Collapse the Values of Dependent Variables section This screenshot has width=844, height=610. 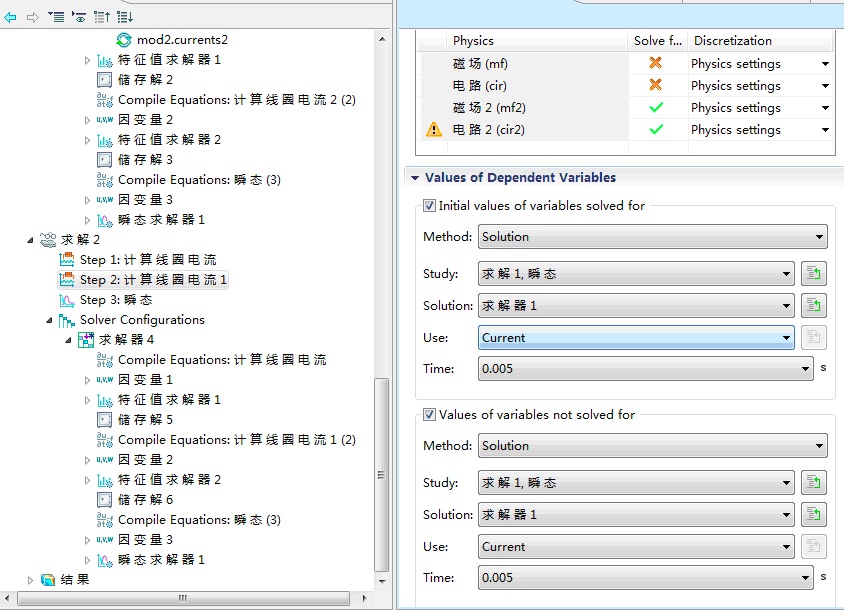(414, 178)
